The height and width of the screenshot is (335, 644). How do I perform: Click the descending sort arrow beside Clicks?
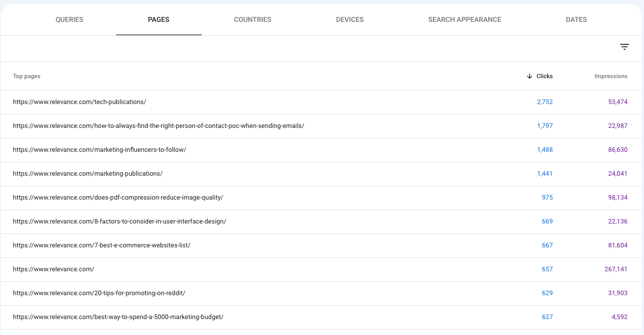[530, 76]
